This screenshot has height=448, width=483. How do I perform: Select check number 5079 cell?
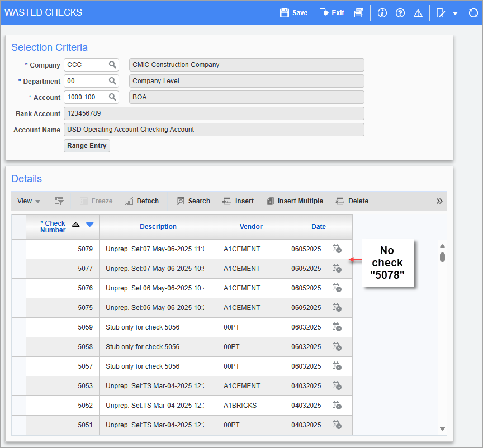[63, 249]
